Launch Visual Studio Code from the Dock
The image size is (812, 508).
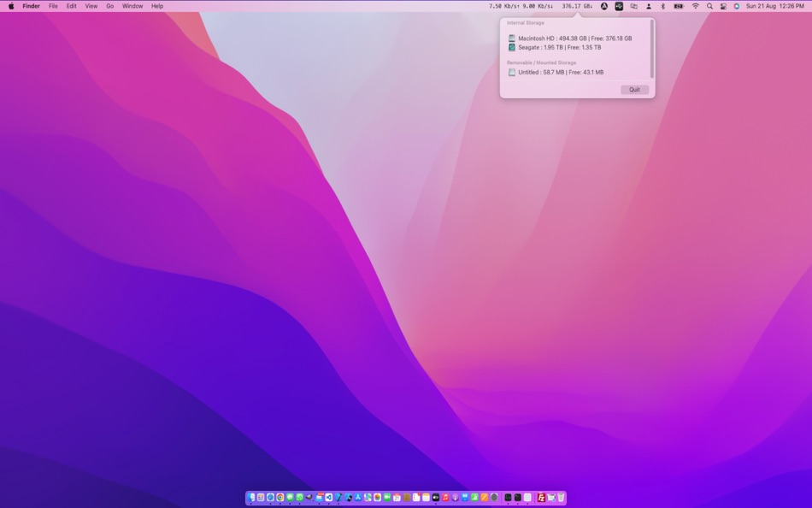(329, 497)
